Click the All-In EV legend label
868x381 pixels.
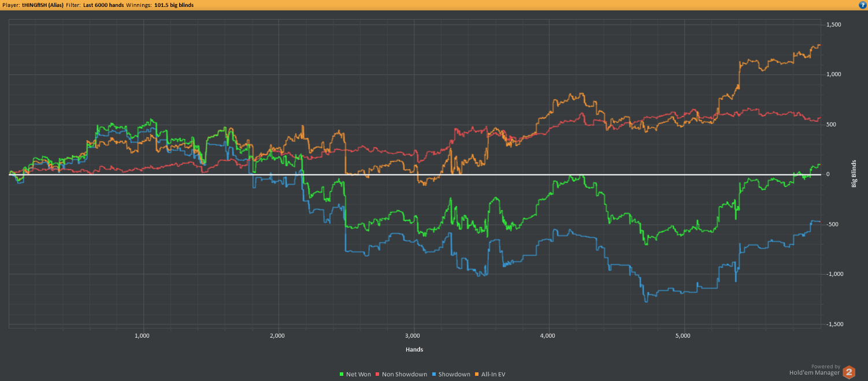(x=493, y=375)
